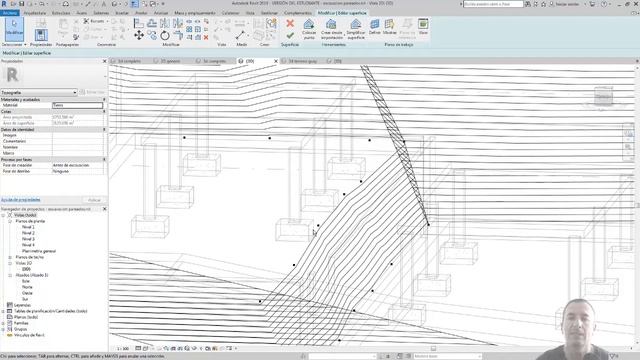Finish surface with green checkmark
640x360 pixels.
[x=290, y=36]
